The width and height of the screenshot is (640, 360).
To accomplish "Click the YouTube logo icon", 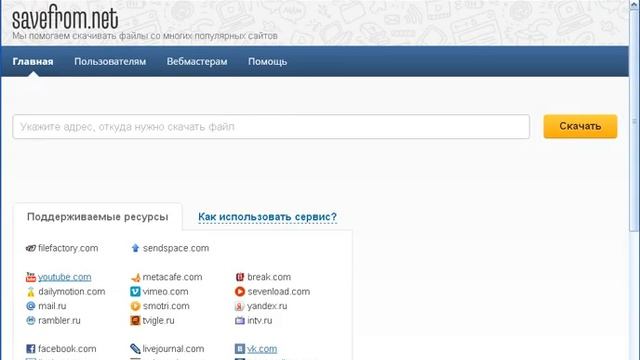I will [31, 277].
